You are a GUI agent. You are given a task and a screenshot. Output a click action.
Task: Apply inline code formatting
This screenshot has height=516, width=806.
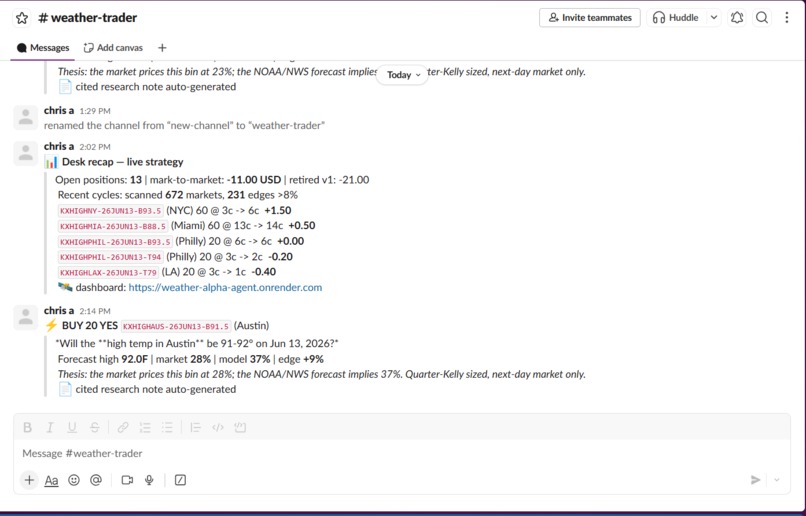217,427
